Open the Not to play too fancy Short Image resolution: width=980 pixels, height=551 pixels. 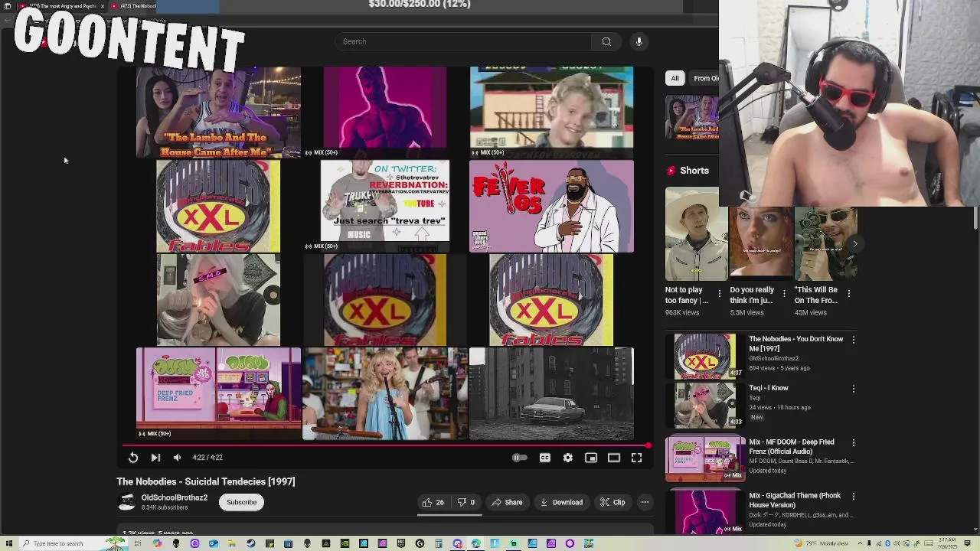pos(696,235)
